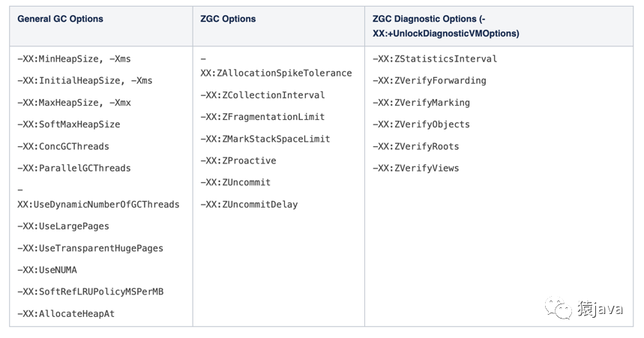Click the General GC Options column header
Image resolution: width=644 pixels, height=338 pixels.
(60, 19)
